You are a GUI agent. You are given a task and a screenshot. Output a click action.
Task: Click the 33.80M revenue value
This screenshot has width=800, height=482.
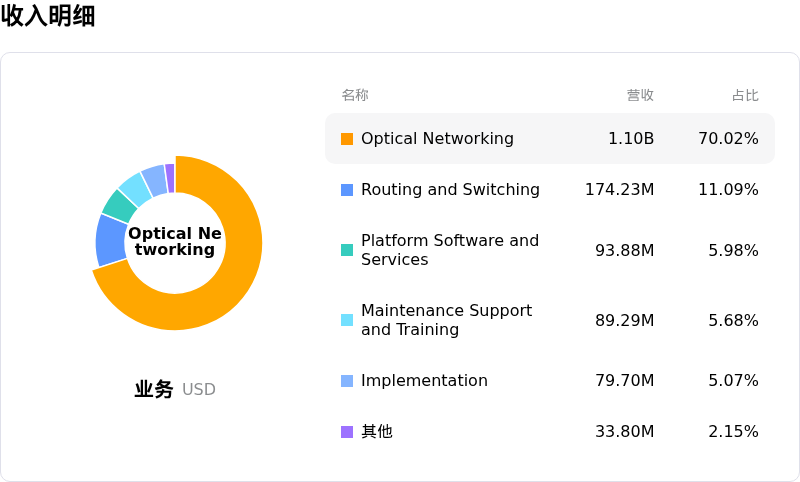coord(624,432)
